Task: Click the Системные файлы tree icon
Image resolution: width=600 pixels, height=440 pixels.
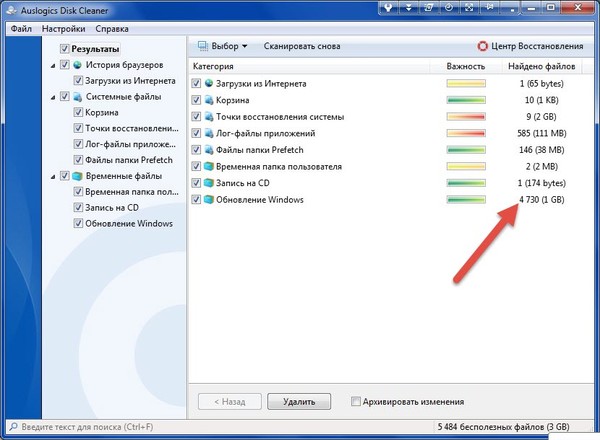Action: point(77,97)
